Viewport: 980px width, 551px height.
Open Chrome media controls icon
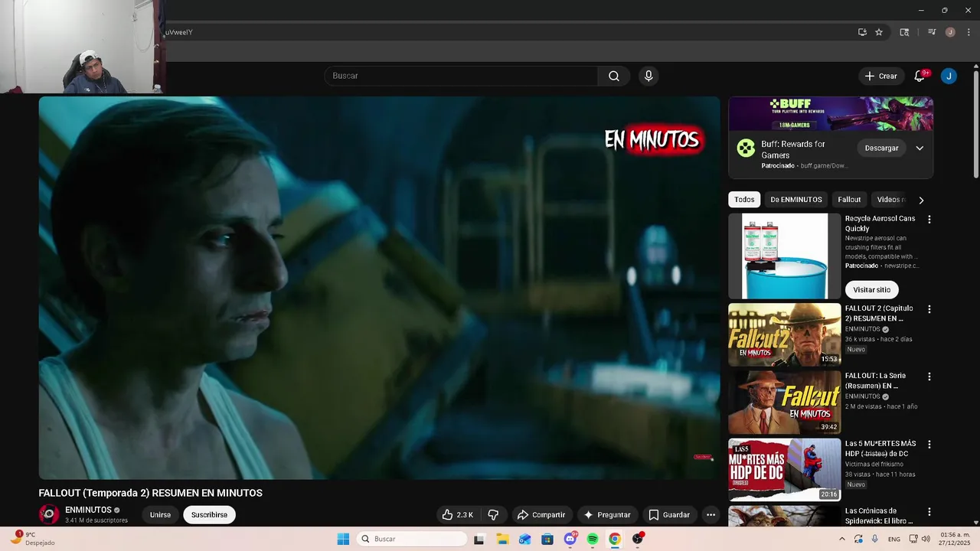[932, 32]
